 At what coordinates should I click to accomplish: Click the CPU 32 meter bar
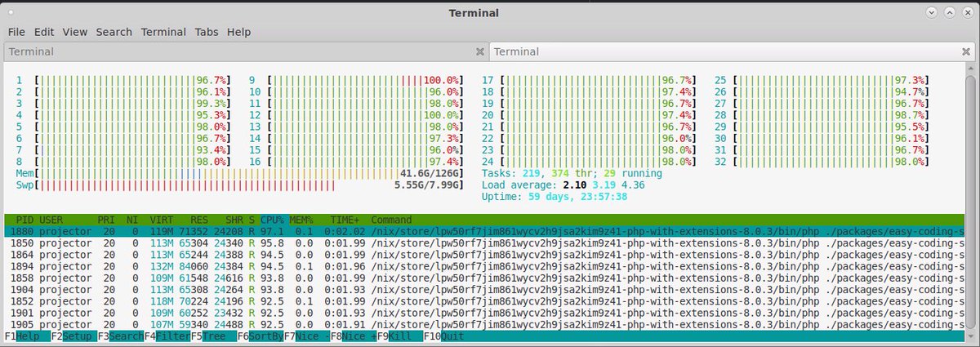(823, 162)
